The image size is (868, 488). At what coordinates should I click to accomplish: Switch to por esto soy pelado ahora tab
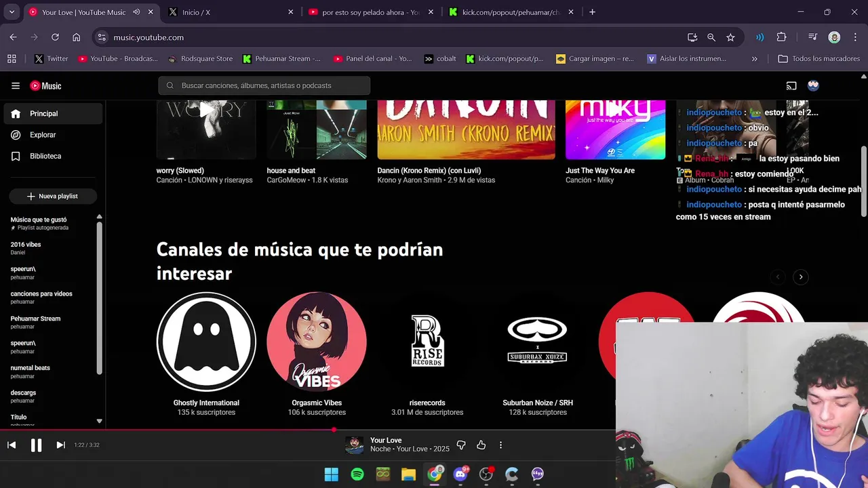pyautogui.click(x=370, y=12)
